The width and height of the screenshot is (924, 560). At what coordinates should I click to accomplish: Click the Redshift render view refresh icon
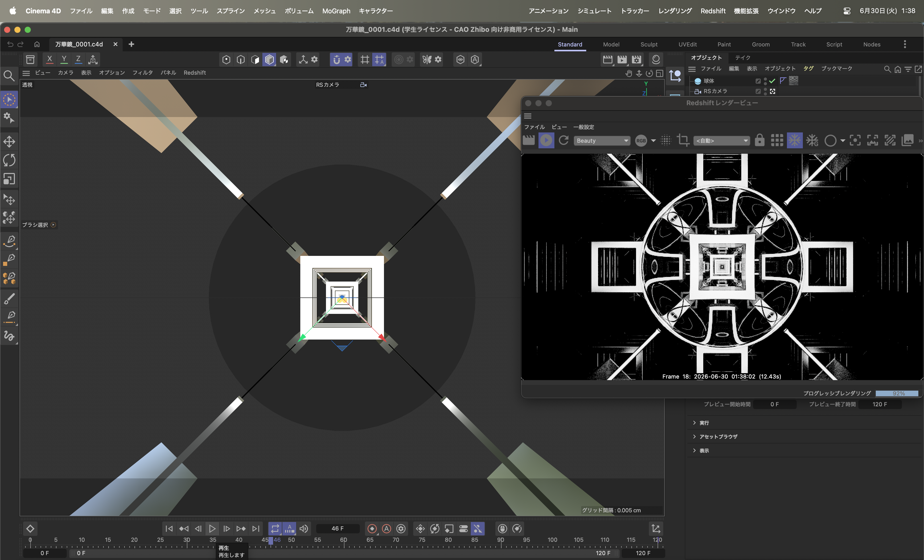click(x=563, y=141)
